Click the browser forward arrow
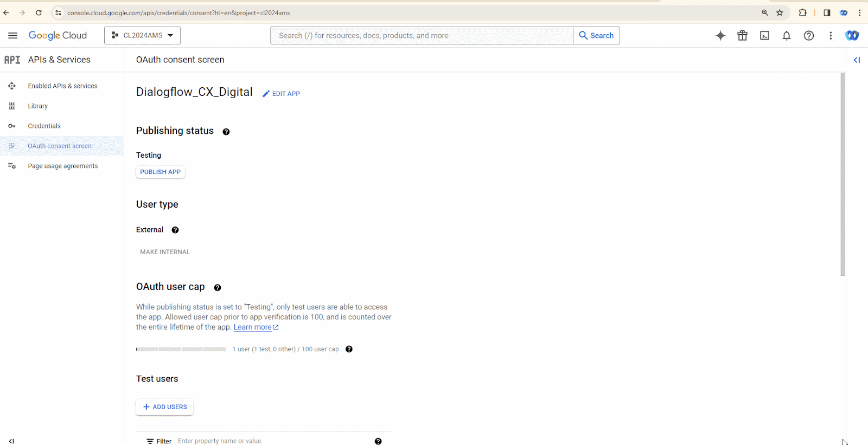The height and width of the screenshot is (445, 868). 22,12
